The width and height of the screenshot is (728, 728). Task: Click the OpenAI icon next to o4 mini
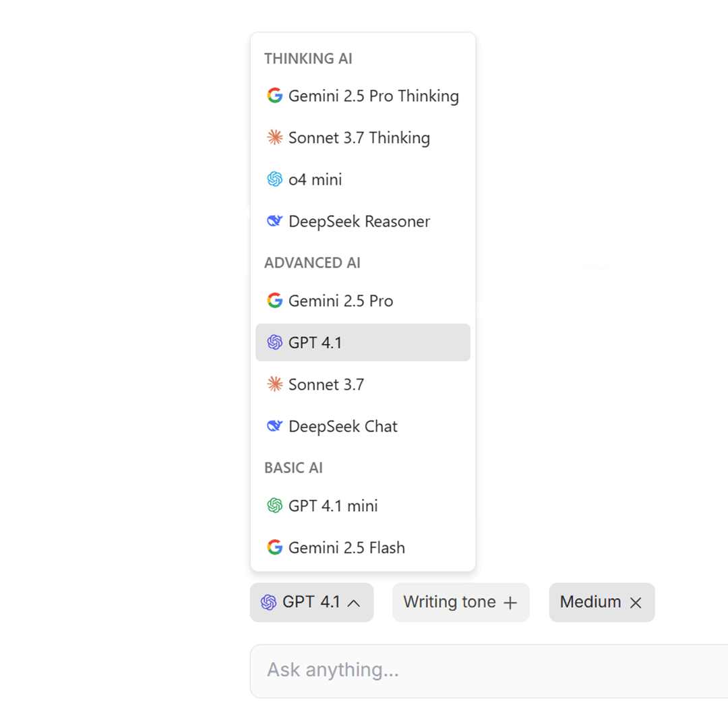274,179
